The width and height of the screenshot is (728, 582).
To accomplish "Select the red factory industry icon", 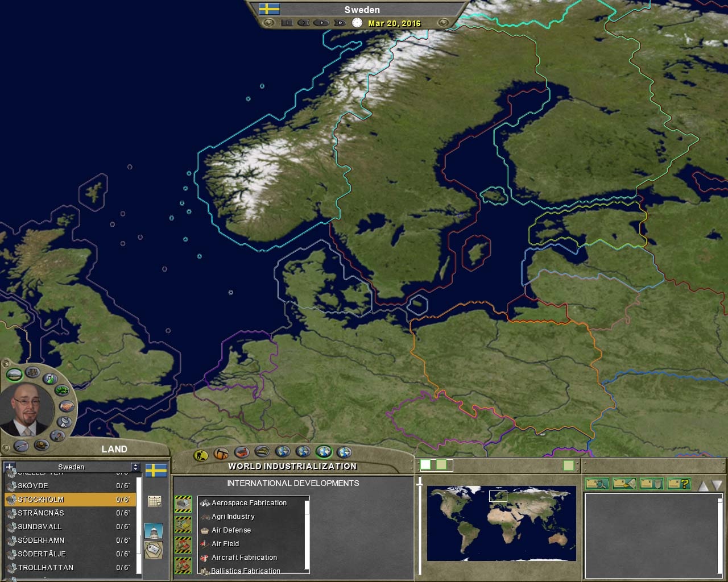I will coord(242,453).
